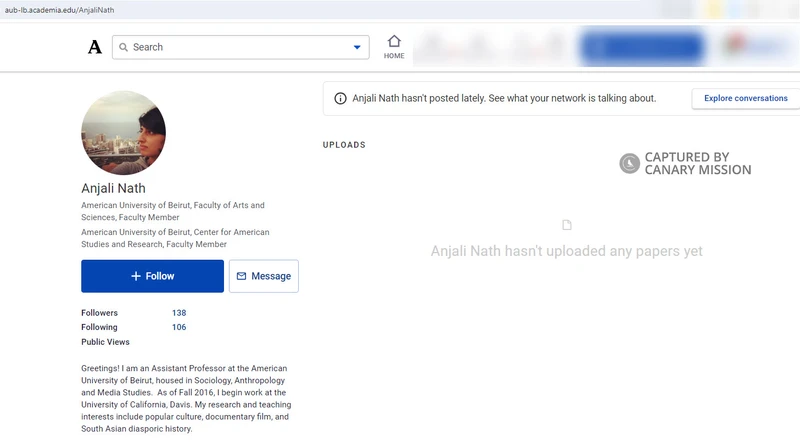Click the Message button
This screenshot has height=442, width=800.
[x=264, y=276]
